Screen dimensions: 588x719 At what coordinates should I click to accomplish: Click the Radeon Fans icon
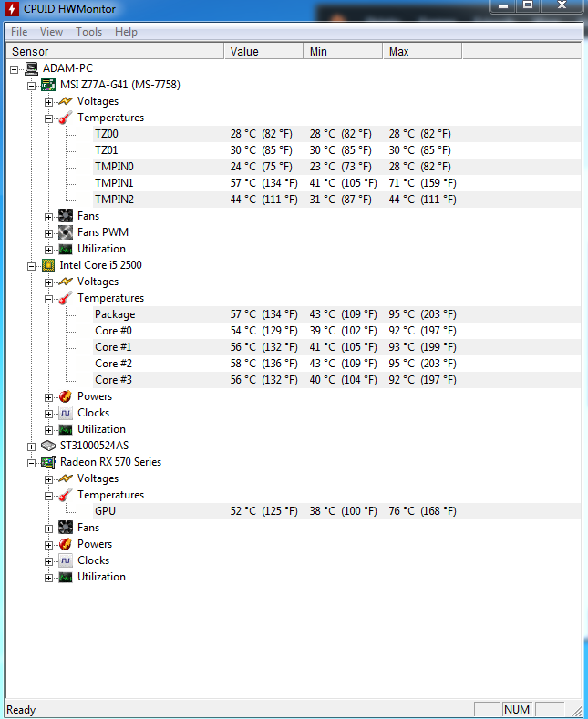pos(66,528)
